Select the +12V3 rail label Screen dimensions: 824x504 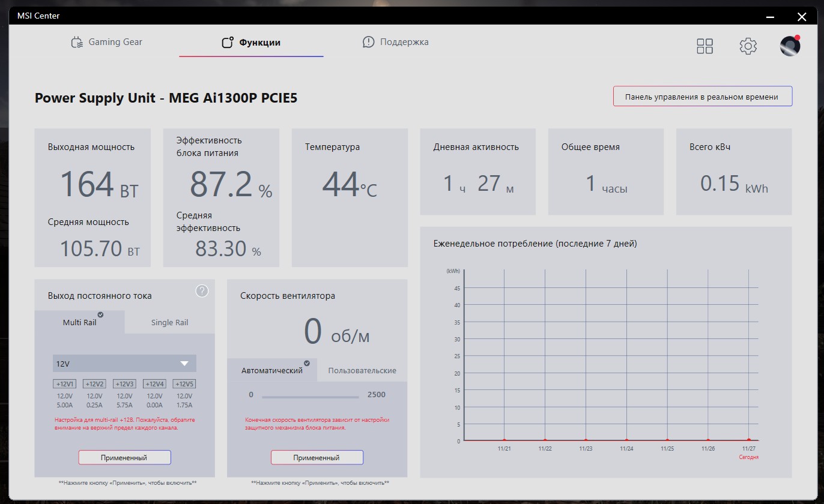pyautogui.click(x=124, y=384)
